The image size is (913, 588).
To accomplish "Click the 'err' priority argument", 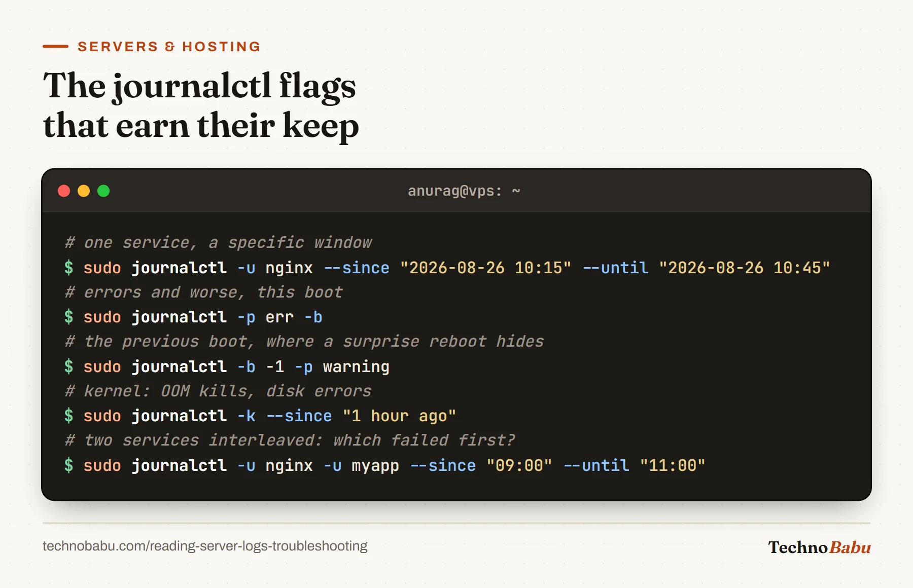I will 279,317.
